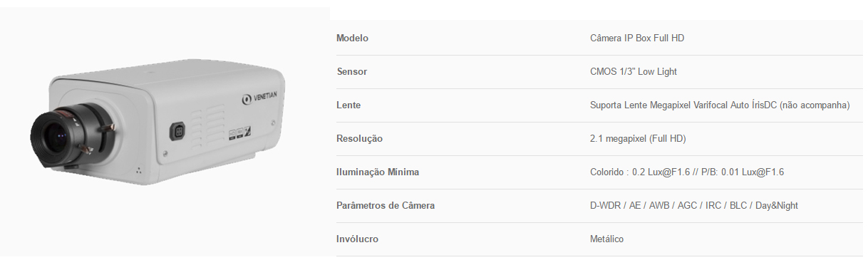Screen dimensions: 868x270
Task: Select the Lente row label
Action: click(348, 105)
